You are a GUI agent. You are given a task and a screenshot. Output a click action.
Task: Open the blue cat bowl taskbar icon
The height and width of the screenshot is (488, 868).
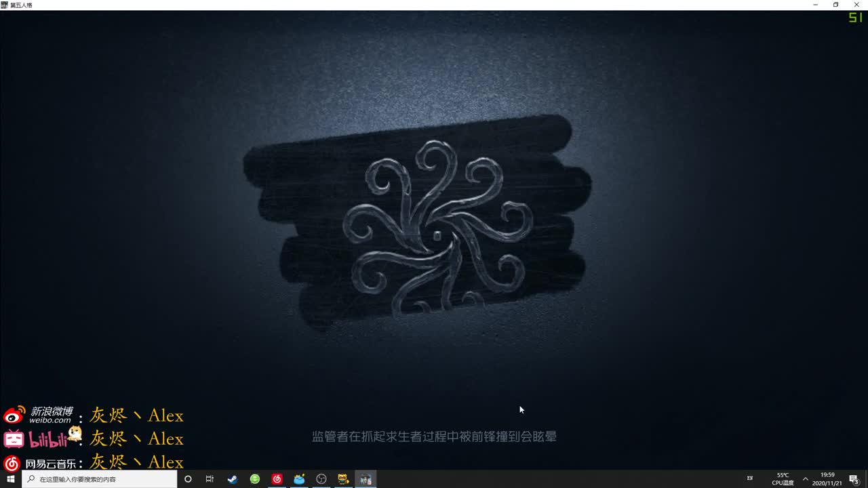pos(299,479)
